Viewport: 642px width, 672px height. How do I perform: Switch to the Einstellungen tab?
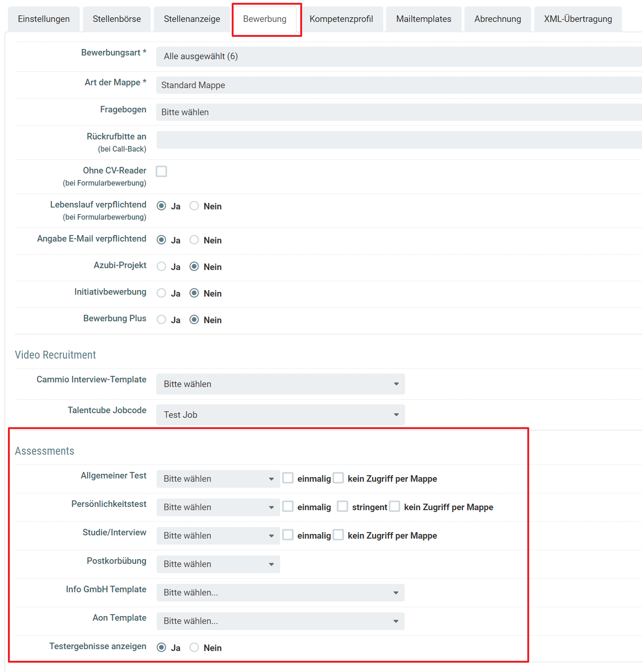[x=44, y=19]
